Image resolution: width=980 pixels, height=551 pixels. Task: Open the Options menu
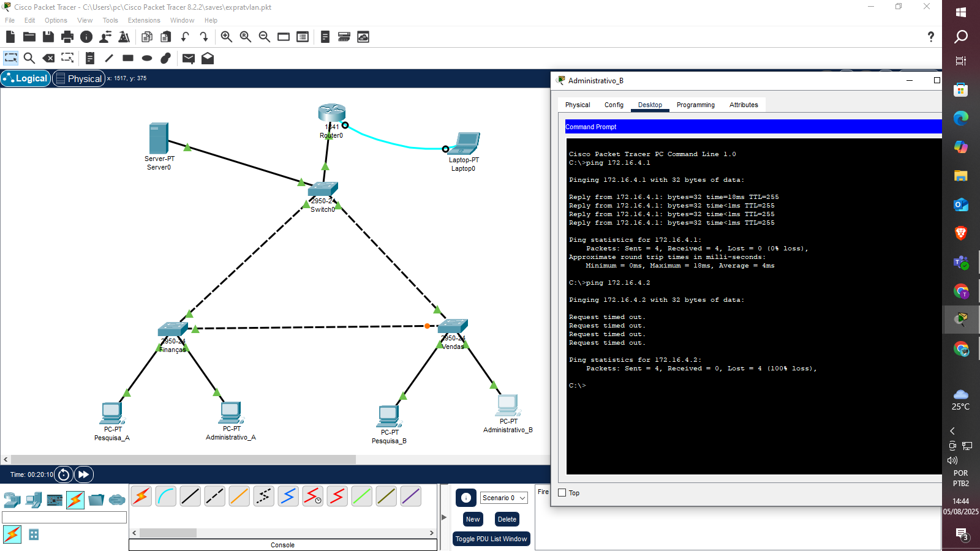tap(56, 20)
